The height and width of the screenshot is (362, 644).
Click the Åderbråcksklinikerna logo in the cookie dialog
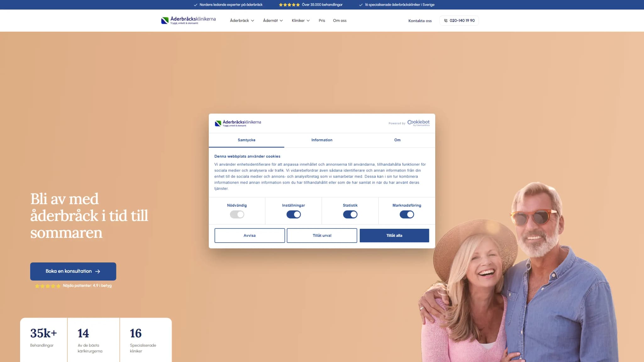238,123
